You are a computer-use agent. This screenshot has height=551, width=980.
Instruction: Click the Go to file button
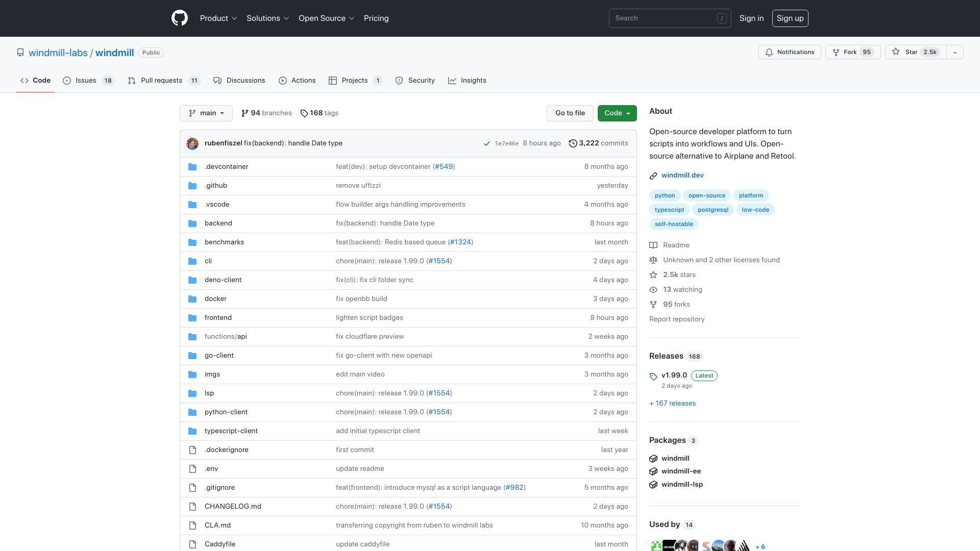[570, 113]
